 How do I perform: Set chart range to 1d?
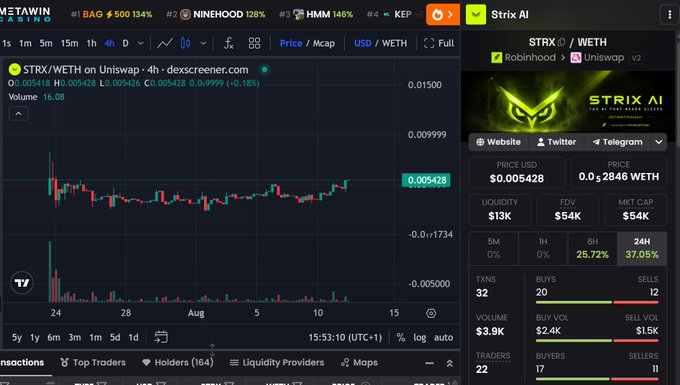point(134,337)
